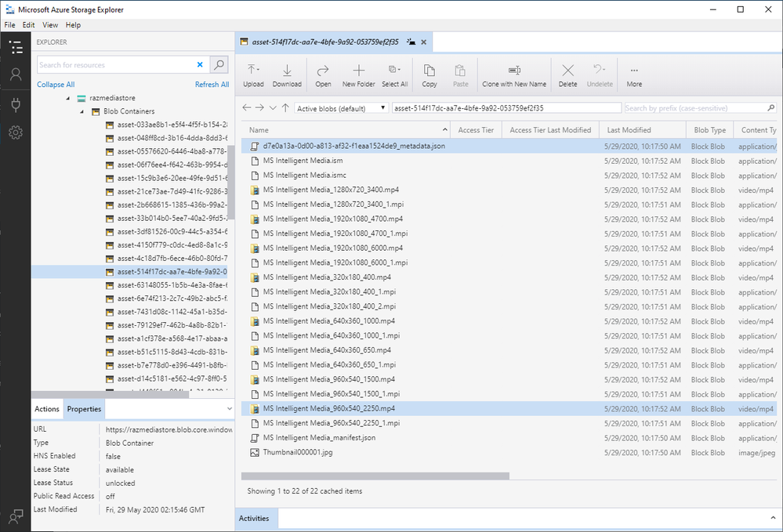783x532 pixels.
Task: Click the Refresh All link
Action: tap(212, 85)
